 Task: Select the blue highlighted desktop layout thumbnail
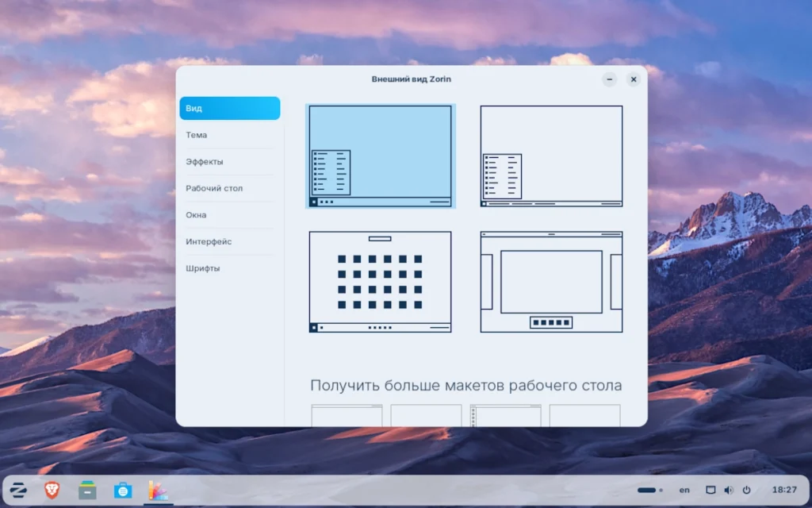380,156
